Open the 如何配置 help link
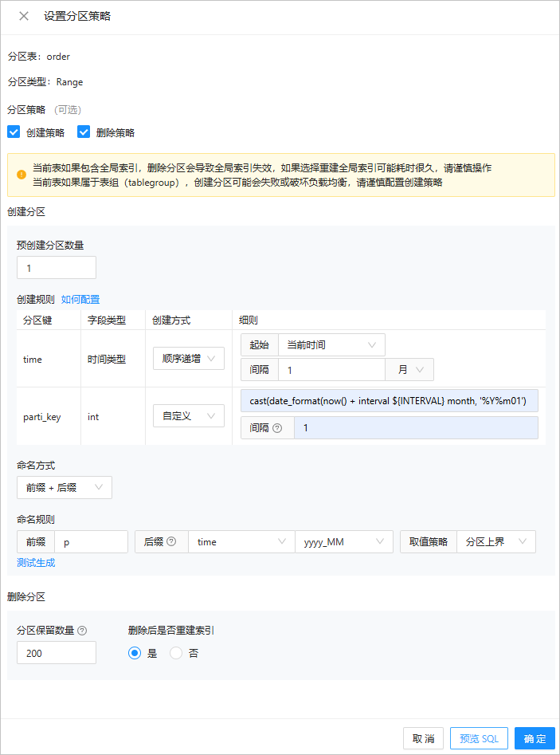Screen dimensions: 560x755 click(x=80, y=300)
